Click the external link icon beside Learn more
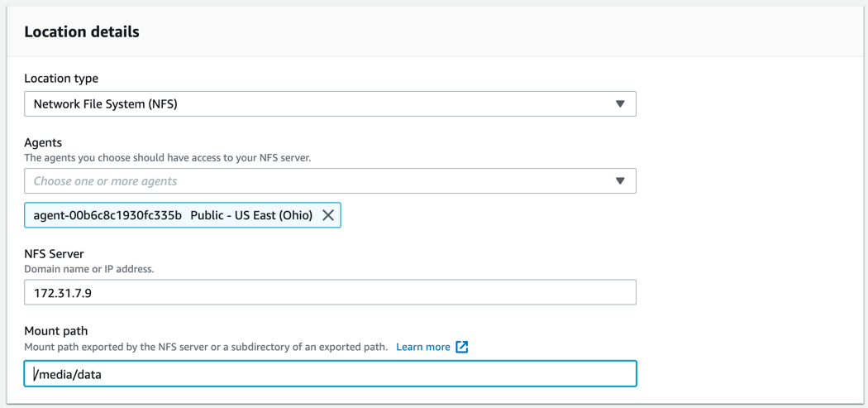Screen dimensions: 868x408 [x=462, y=347]
